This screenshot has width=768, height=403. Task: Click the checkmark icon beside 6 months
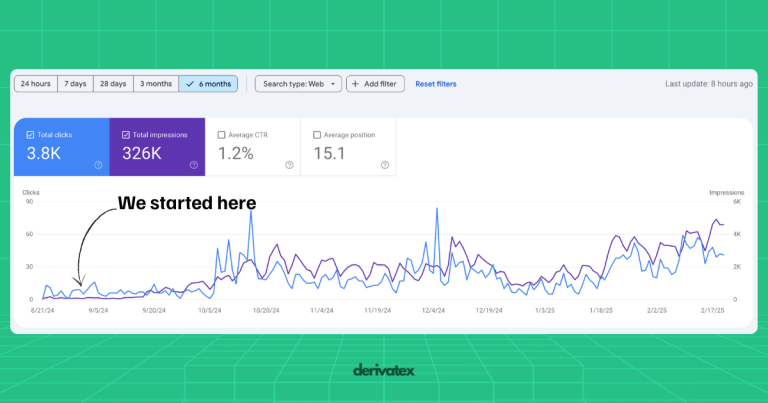(190, 84)
